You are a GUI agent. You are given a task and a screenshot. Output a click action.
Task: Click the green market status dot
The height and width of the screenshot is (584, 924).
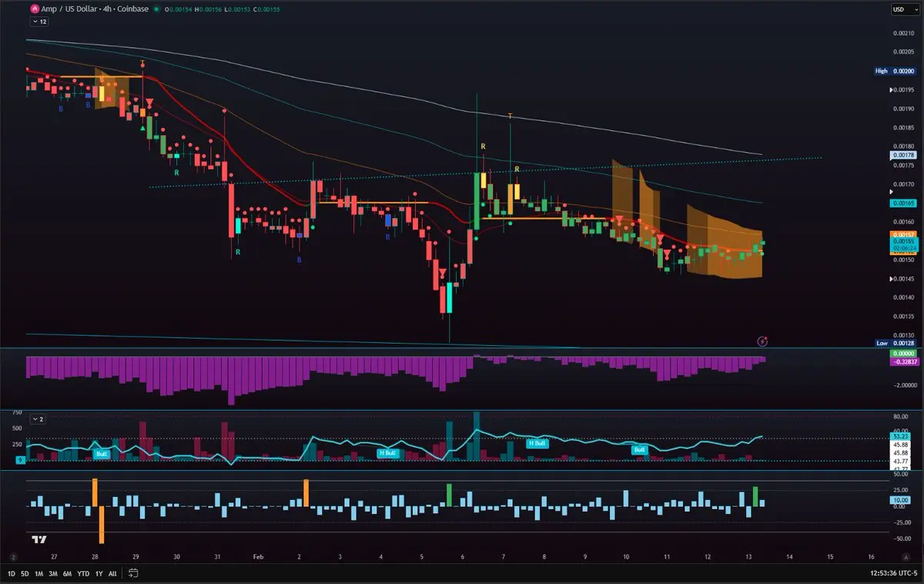156,9
